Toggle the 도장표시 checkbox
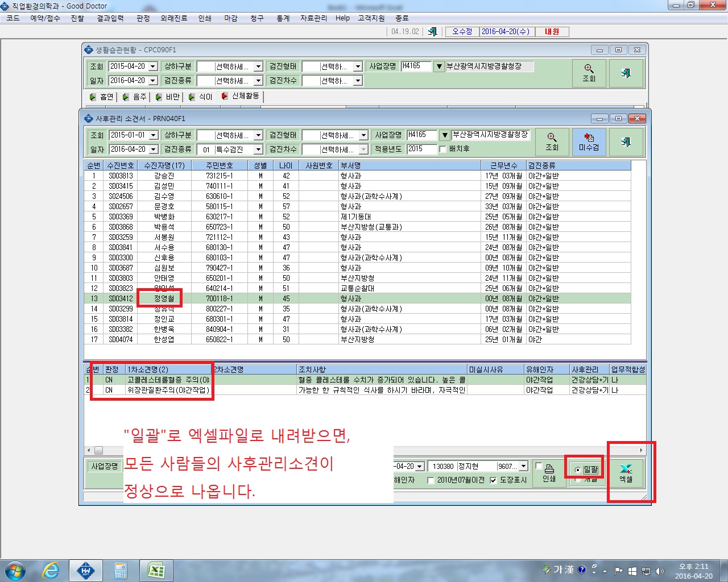Viewport: 728px width, 582px height. pyautogui.click(x=493, y=480)
